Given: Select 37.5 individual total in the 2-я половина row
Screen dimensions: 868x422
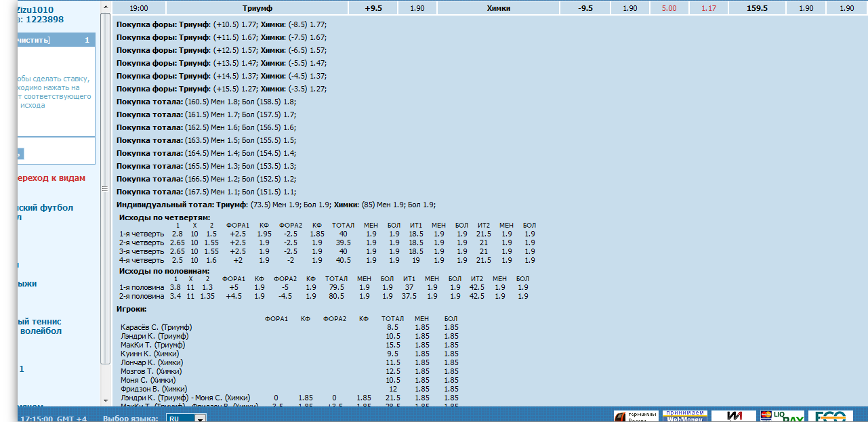Looking at the screenshot, I should [x=409, y=296].
